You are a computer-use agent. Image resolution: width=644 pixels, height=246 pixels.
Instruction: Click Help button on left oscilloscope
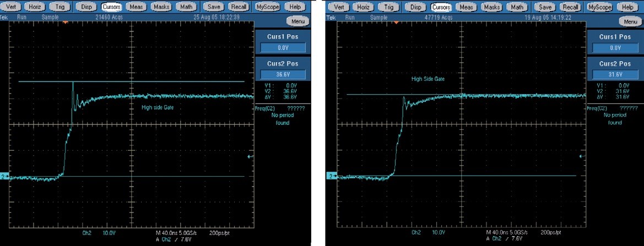pos(296,7)
